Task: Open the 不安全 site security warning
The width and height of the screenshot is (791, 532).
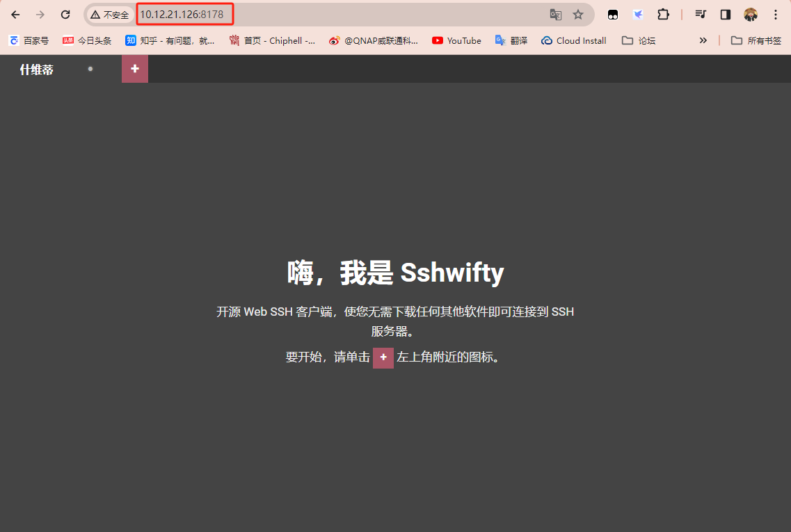Action: click(109, 15)
